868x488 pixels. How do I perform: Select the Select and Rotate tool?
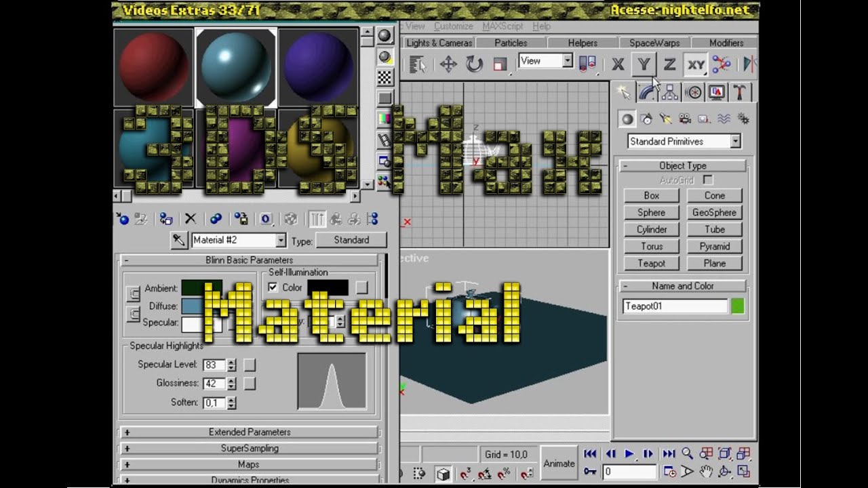coord(474,64)
